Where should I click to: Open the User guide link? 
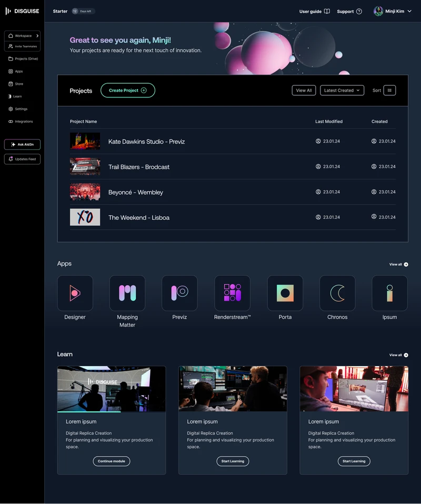(x=314, y=12)
